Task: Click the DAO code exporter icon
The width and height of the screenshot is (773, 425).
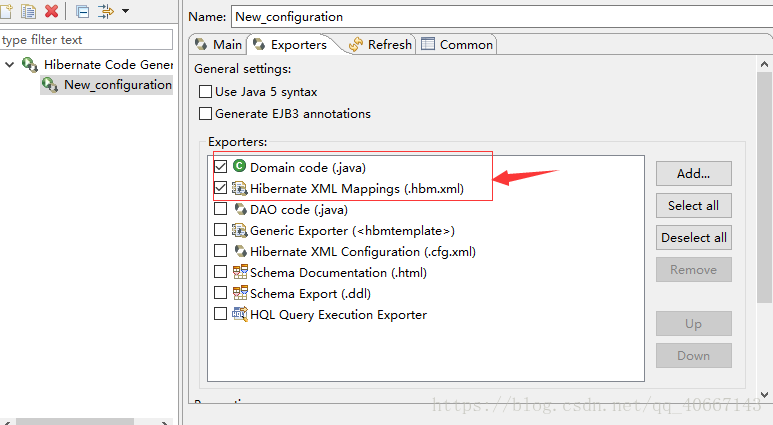Action: [x=240, y=209]
